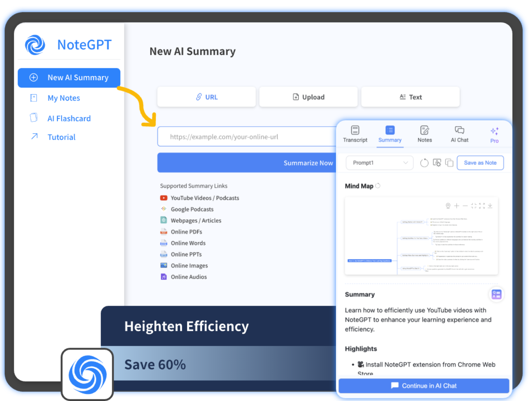Refresh the Mind Map using its reload icon
This screenshot has width=532, height=401.
click(378, 186)
